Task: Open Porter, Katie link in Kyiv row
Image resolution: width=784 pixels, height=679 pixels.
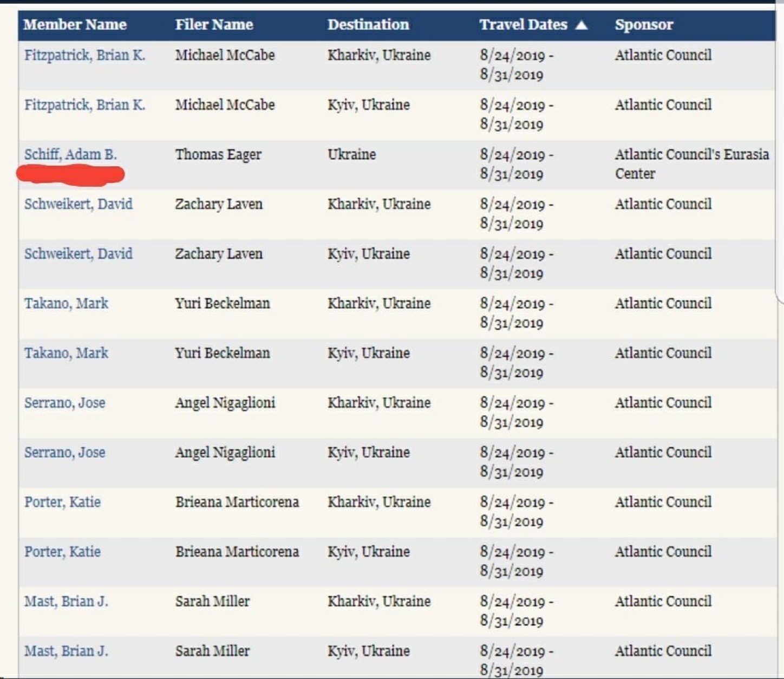Action: click(x=62, y=552)
